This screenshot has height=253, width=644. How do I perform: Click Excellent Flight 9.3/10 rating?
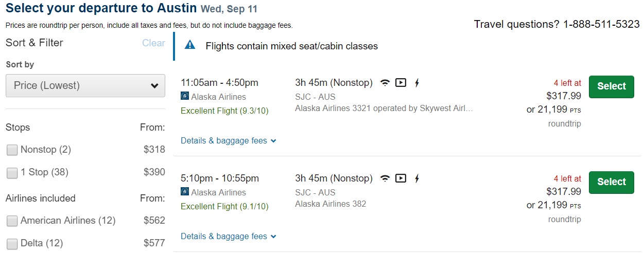coord(224,111)
